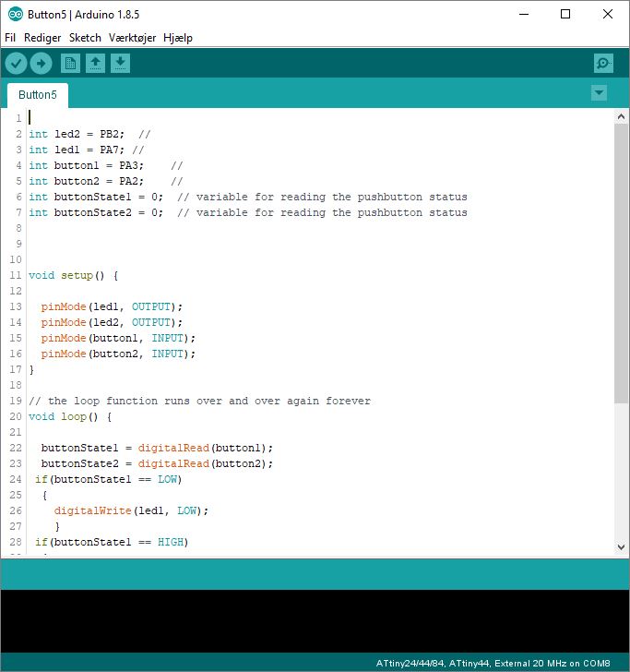Open the Fil menu
Screen dimensions: 630x672
(x=10, y=38)
